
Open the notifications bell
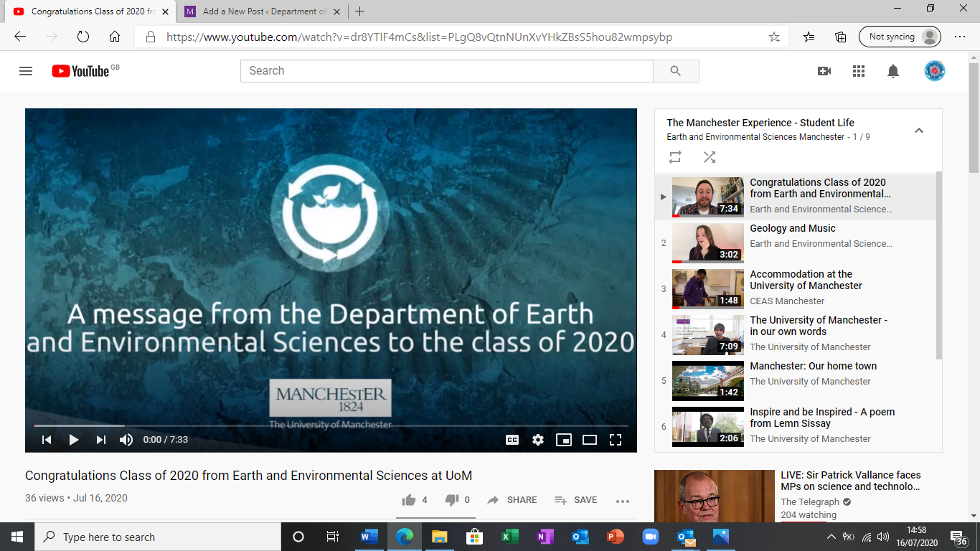[893, 71]
